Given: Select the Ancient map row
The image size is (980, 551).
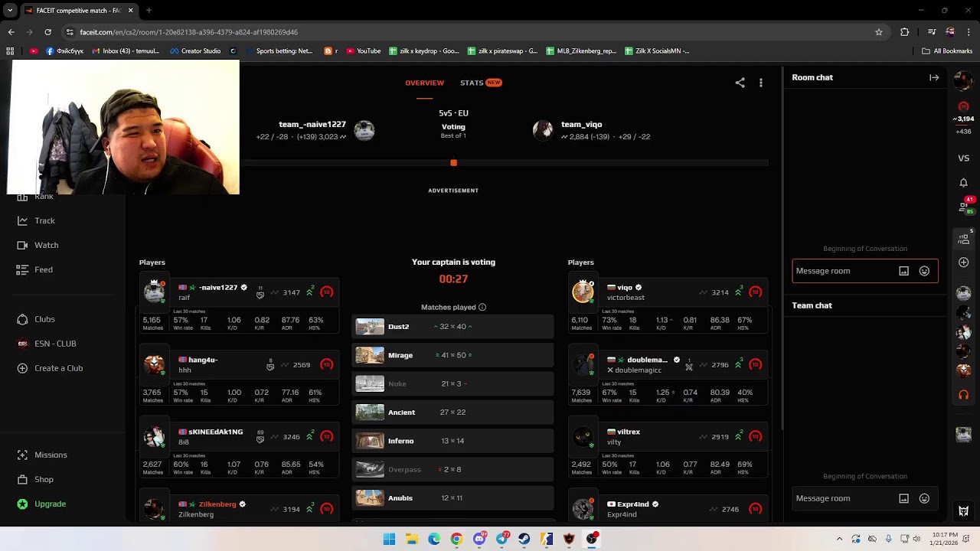Looking at the screenshot, I should (452, 412).
